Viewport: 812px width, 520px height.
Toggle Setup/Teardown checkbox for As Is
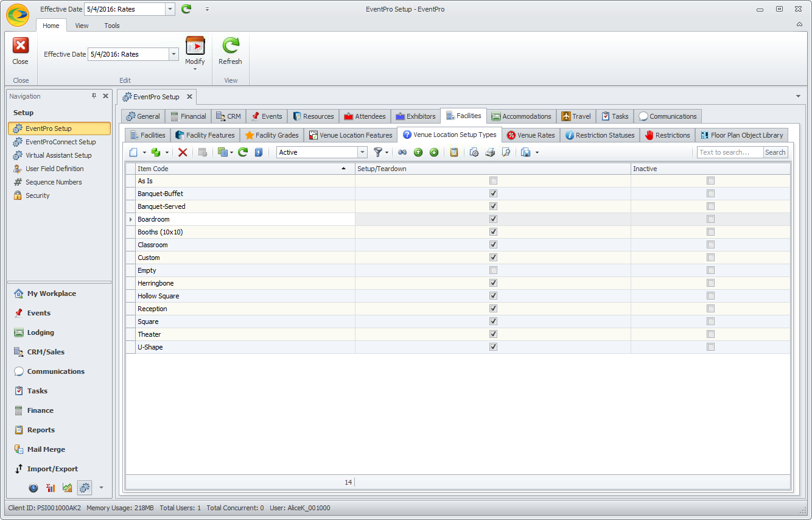(493, 181)
